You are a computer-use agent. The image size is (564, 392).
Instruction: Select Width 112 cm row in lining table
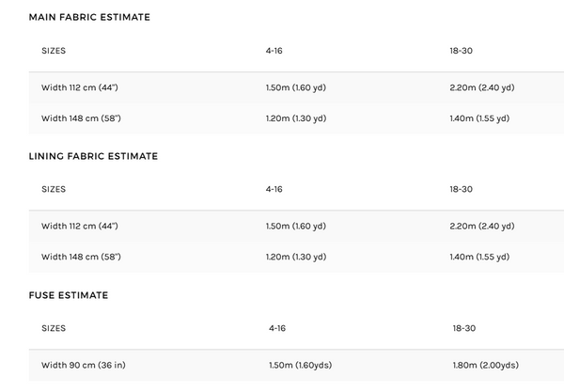point(296,227)
